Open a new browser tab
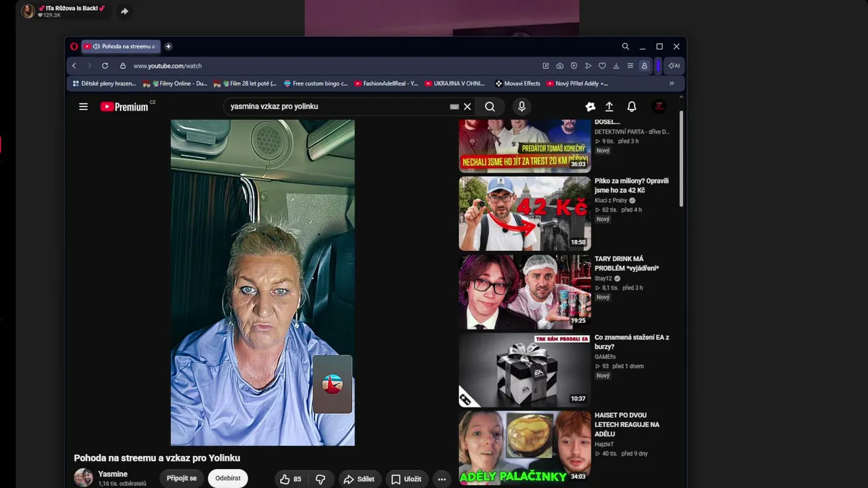The width and height of the screenshot is (868, 488). (x=168, y=47)
